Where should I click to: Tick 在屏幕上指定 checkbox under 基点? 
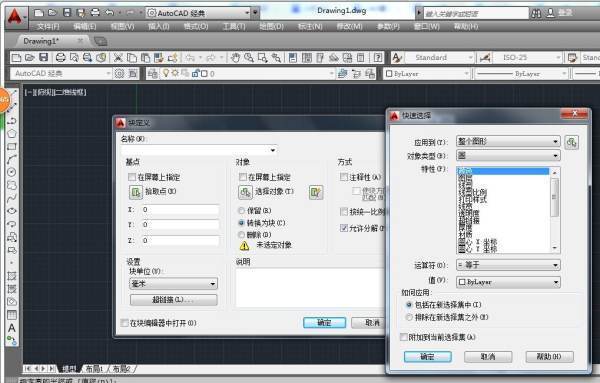coord(132,177)
